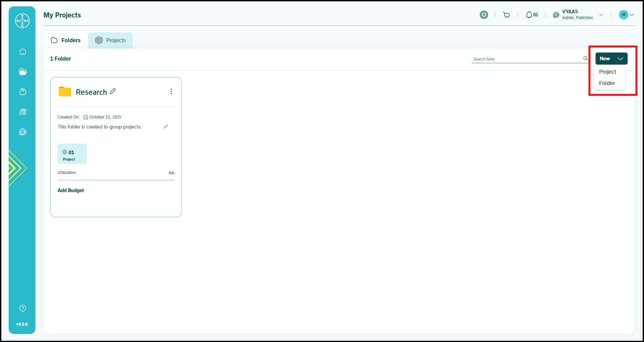The height and width of the screenshot is (342, 644).
Task: Expand the SI user avatar menu
Action: pos(626,15)
